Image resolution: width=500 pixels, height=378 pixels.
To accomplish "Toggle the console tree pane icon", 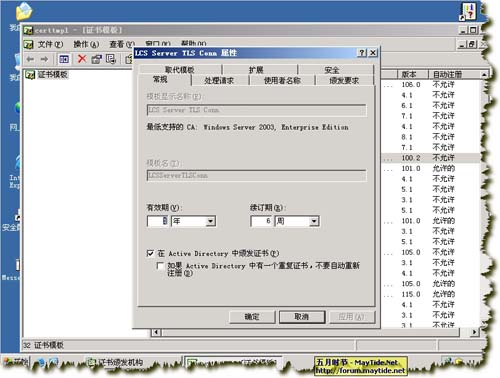I will click(x=64, y=59).
